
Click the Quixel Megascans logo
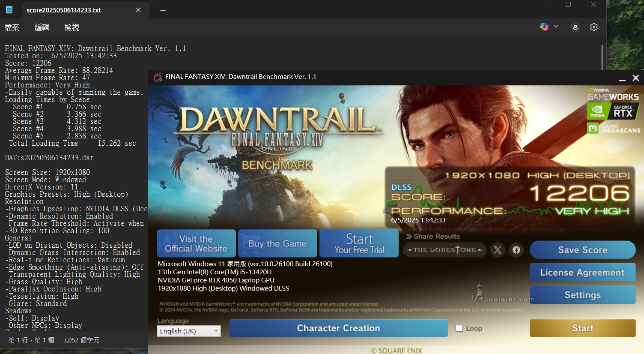coord(614,128)
